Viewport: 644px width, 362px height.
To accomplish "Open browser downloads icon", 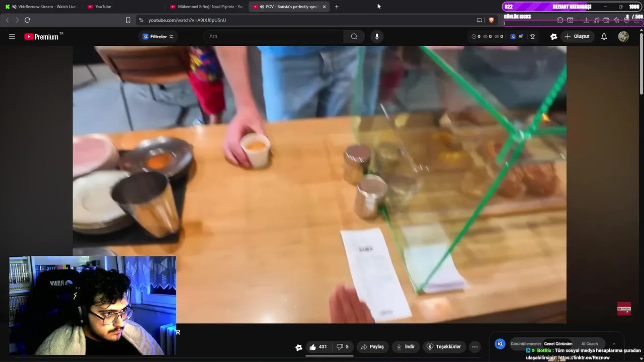I will 586,20.
